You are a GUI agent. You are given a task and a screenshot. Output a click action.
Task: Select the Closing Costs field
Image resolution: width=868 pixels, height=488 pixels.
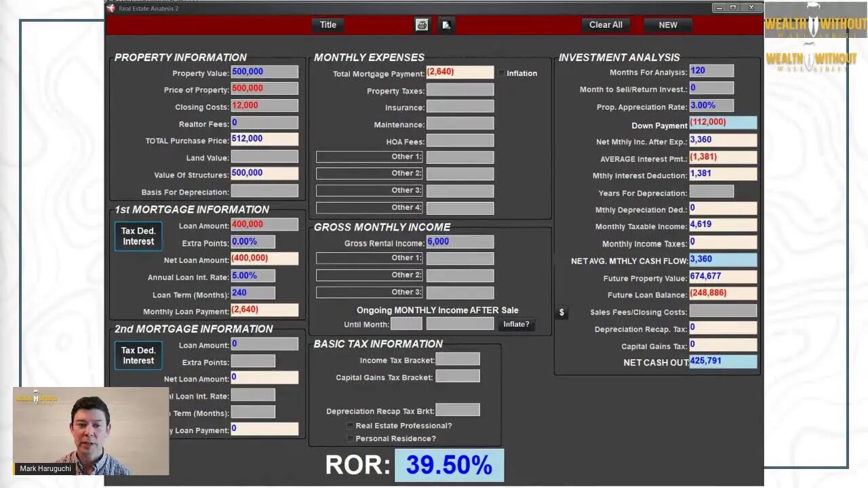tap(264, 106)
